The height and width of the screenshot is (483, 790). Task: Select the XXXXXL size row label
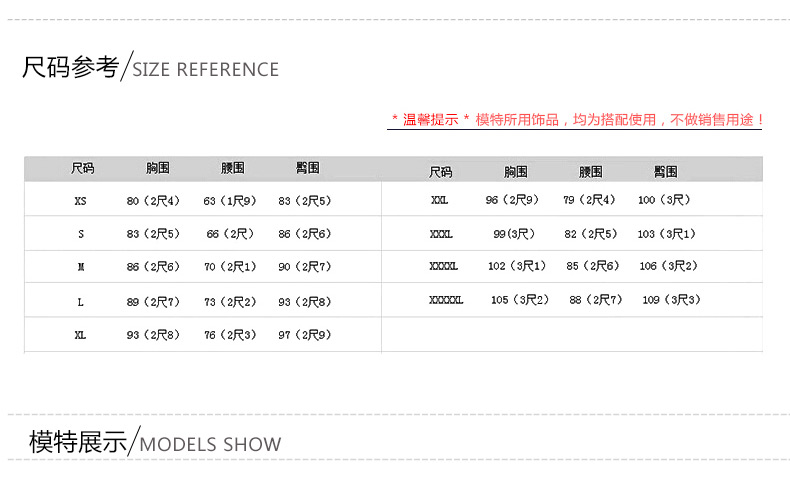446,300
